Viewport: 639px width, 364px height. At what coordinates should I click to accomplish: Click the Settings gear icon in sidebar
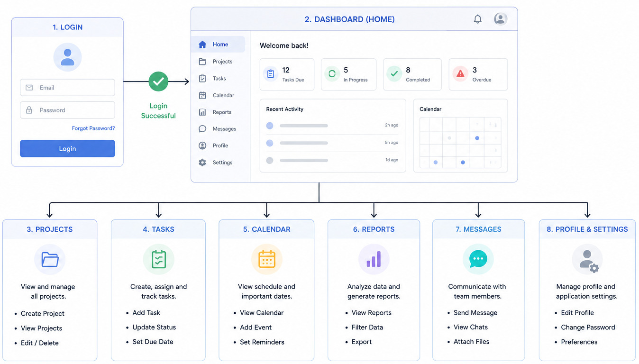pyautogui.click(x=202, y=163)
